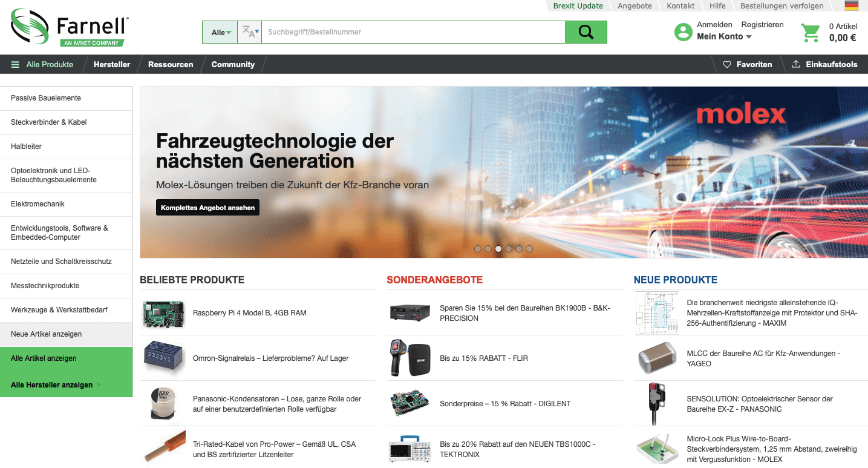
Task: Click the user account avatar icon
Action: (x=684, y=32)
